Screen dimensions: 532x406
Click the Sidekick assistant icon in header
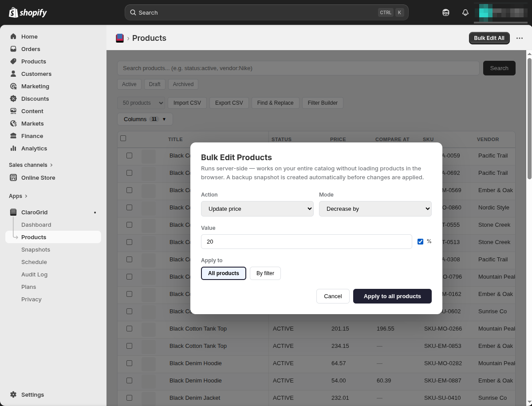point(446,12)
